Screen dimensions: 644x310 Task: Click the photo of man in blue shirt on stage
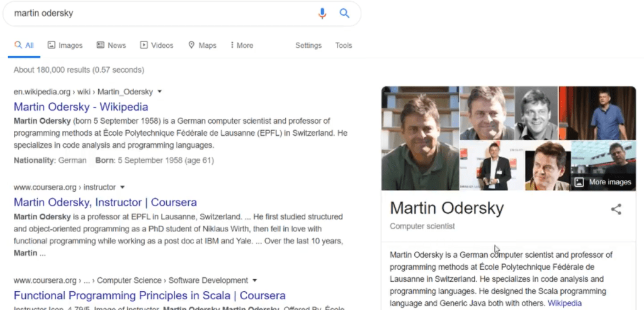pos(597,113)
